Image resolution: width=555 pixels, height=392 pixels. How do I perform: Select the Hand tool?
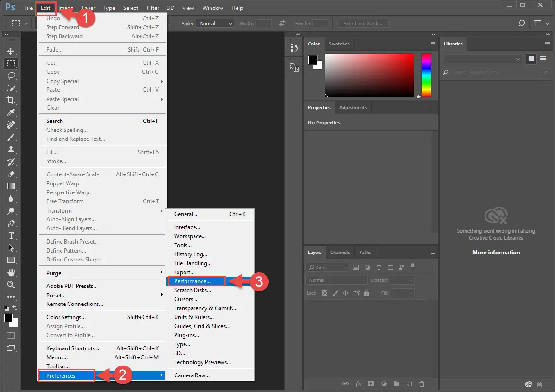click(10, 272)
